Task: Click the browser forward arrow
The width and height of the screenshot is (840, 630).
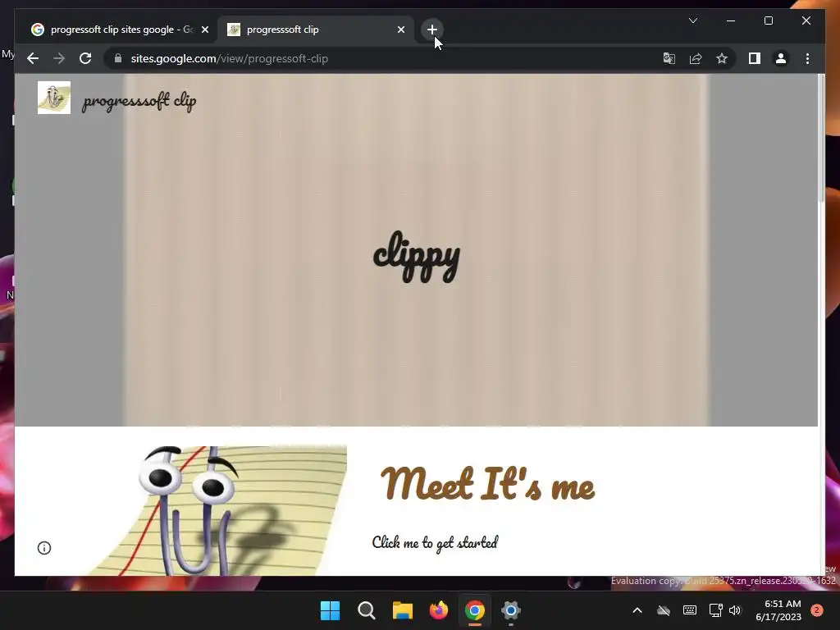Action: 59,58
